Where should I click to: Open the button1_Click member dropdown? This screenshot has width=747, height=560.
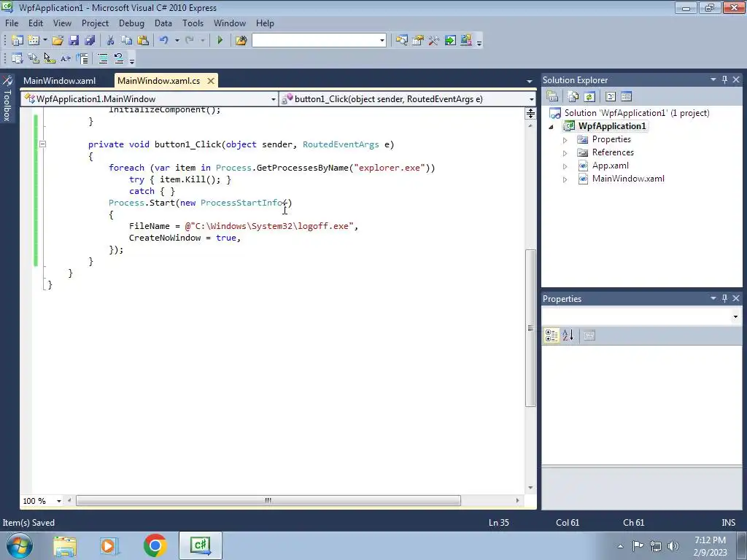point(531,99)
